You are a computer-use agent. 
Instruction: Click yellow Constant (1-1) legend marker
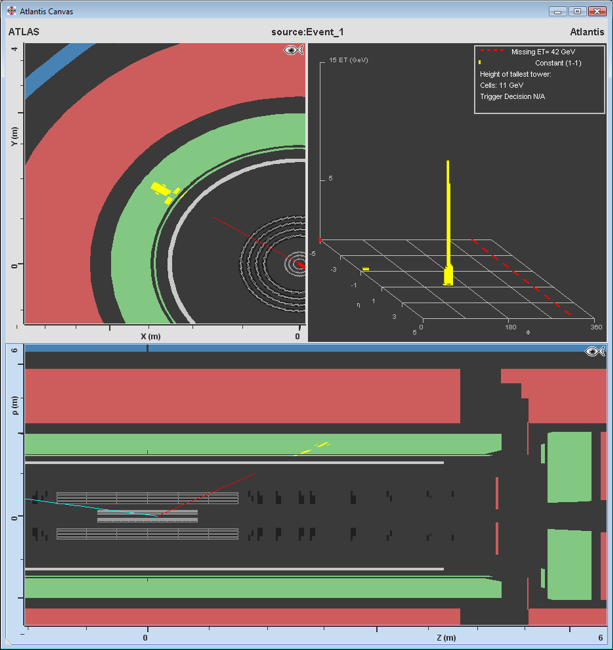point(480,63)
